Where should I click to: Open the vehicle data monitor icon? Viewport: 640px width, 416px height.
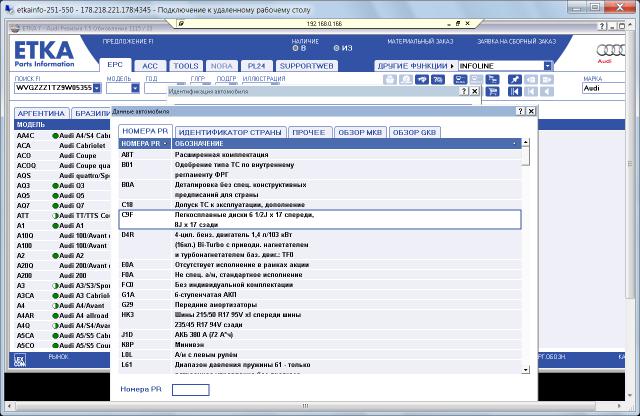pyautogui.click(x=460, y=80)
